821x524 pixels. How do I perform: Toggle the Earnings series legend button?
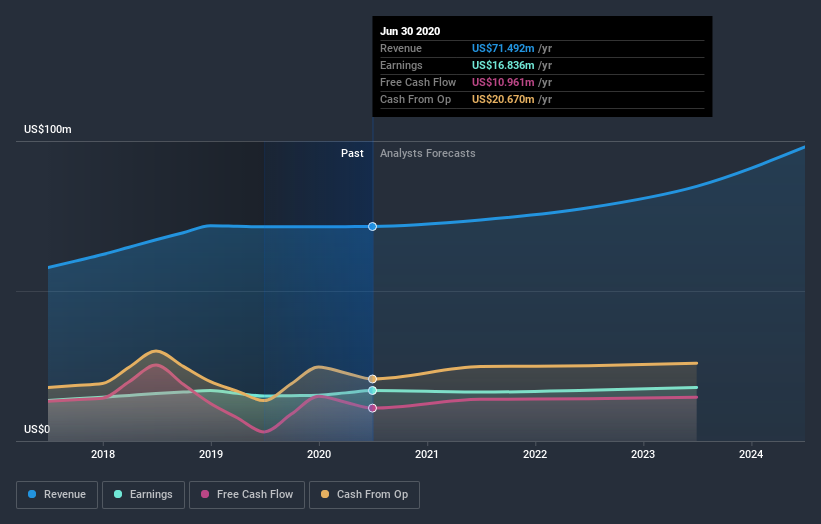coord(143,495)
